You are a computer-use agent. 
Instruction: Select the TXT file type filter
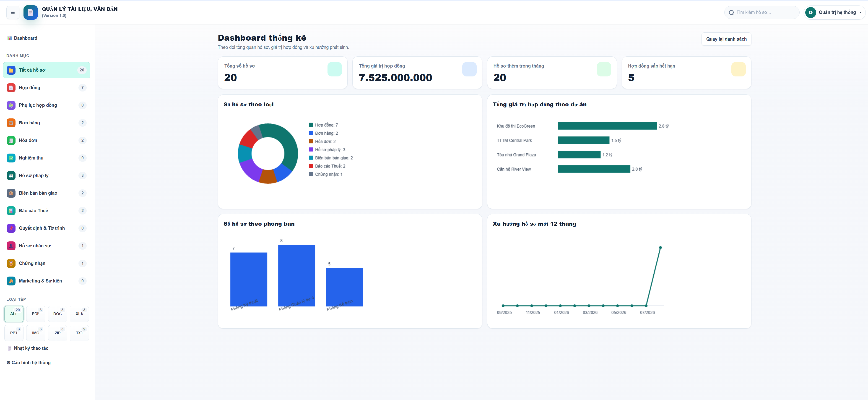pyautogui.click(x=79, y=333)
